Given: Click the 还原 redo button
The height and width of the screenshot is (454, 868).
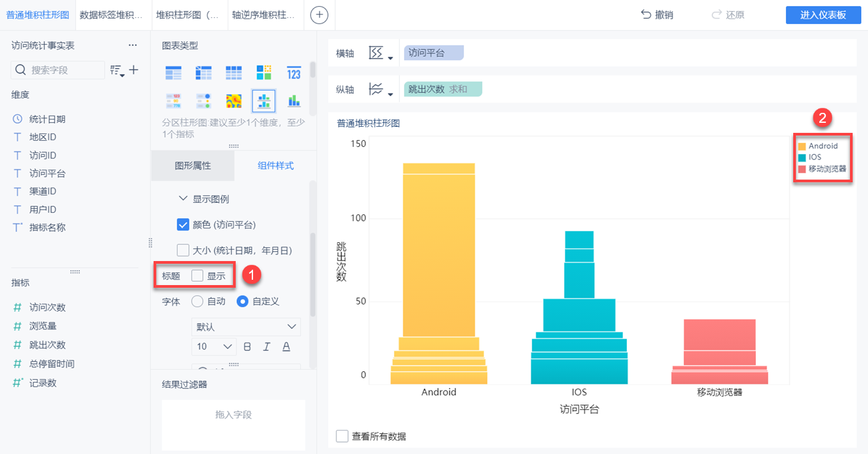Looking at the screenshot, I should [x=728, y=15].
